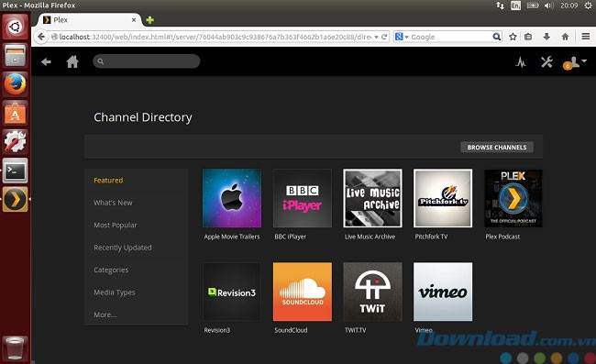Viewport: 596px width, 364px height.
Task: Open the Revision3 channel thumbnail
Action: tap(232, 292)
